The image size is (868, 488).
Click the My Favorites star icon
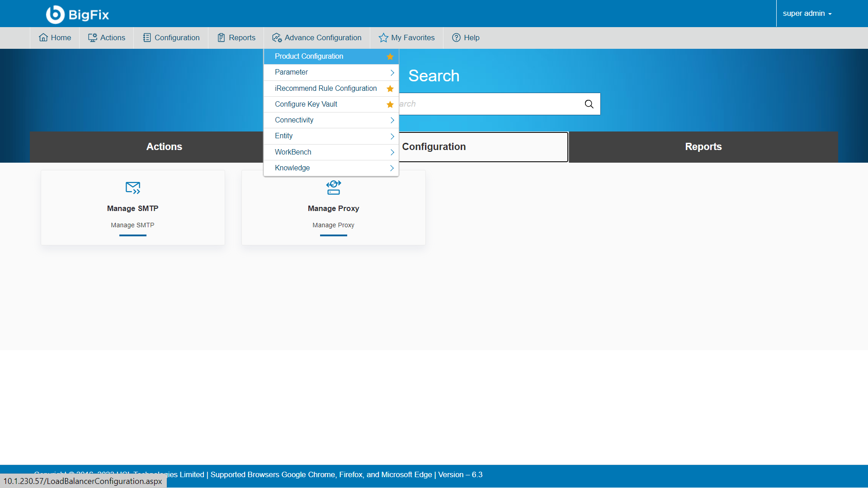pos(383,38)
